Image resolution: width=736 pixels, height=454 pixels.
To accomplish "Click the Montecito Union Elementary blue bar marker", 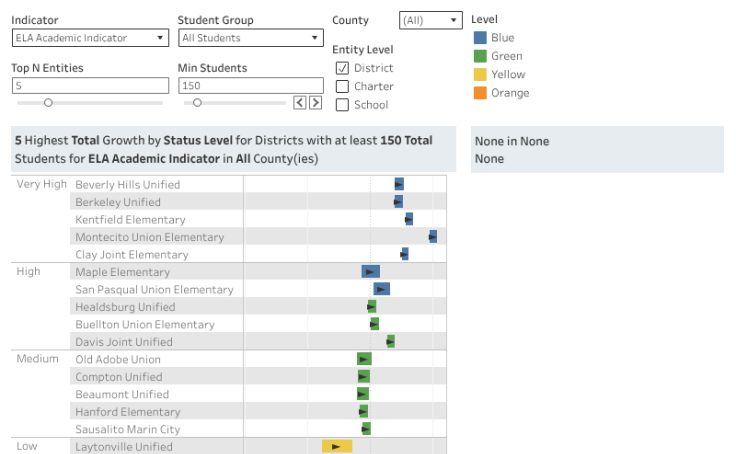I will point(433,237).
